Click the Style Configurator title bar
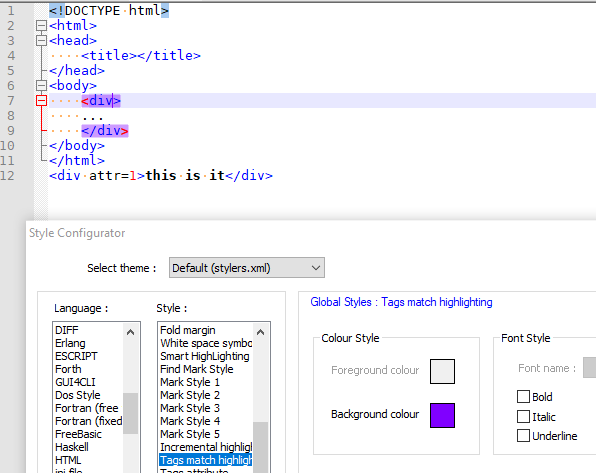 [311, 233]
